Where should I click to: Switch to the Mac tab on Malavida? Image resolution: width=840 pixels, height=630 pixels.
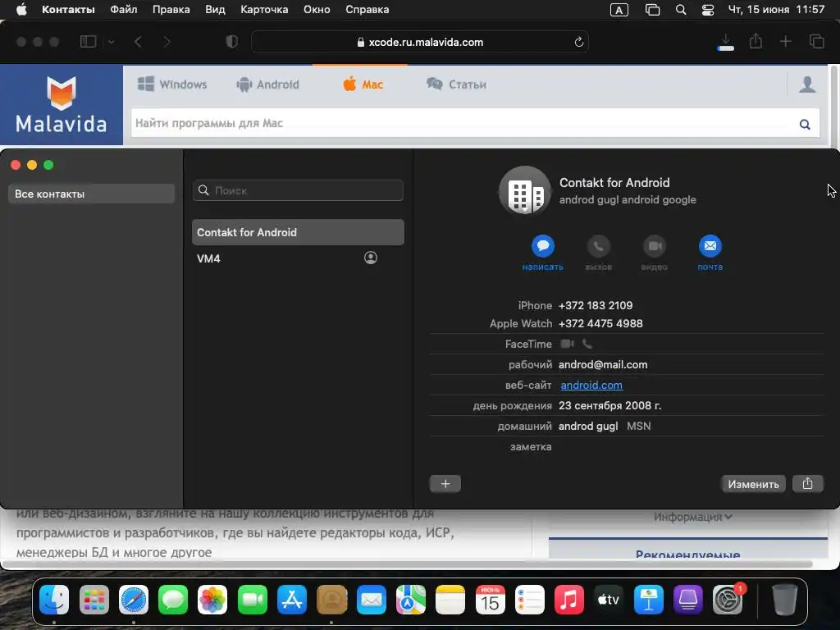[363, 84]
